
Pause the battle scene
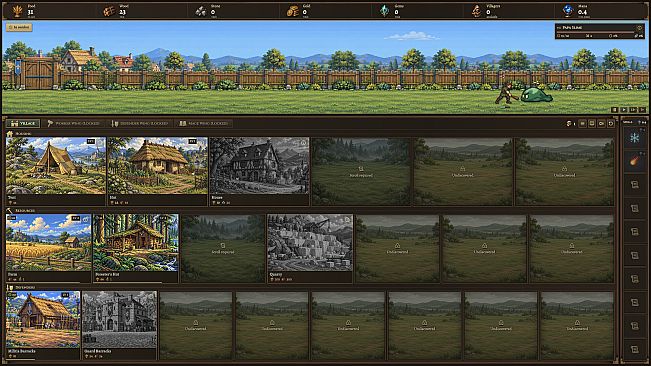coord(615,110)
